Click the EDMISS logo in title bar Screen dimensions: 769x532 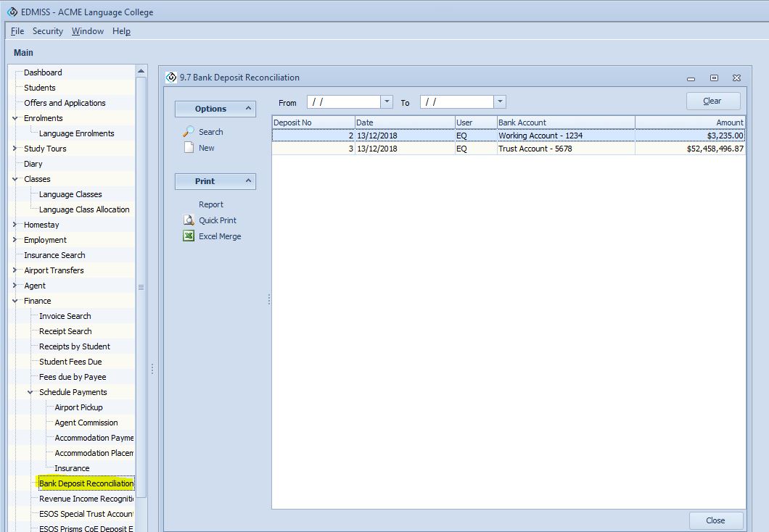[x=12, y=12]
